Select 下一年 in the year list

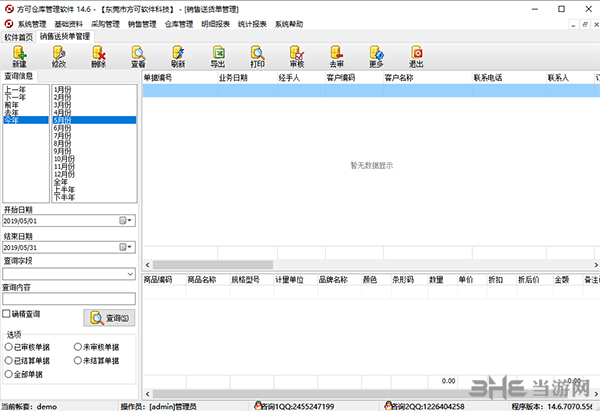[26, 97]
